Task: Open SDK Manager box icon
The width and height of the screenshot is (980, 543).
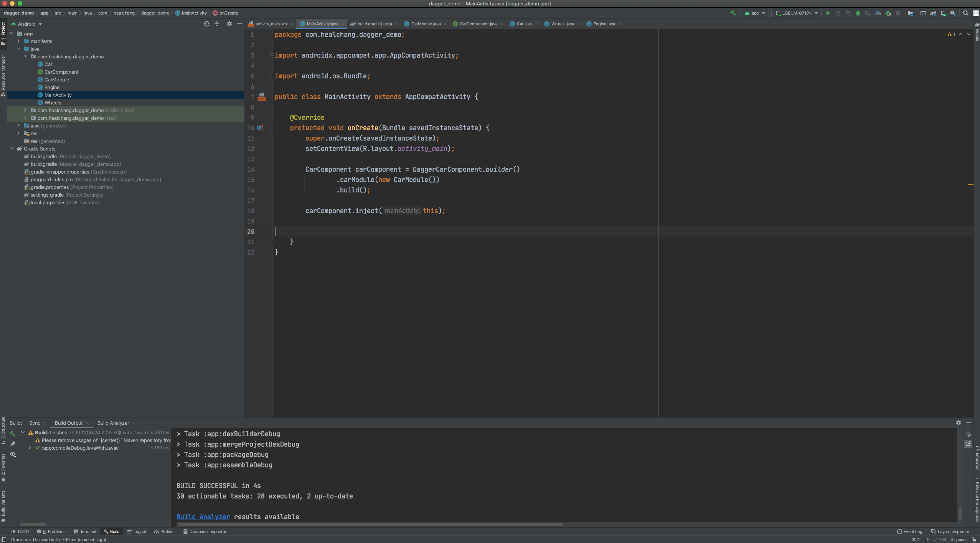Action: [953, 13]
